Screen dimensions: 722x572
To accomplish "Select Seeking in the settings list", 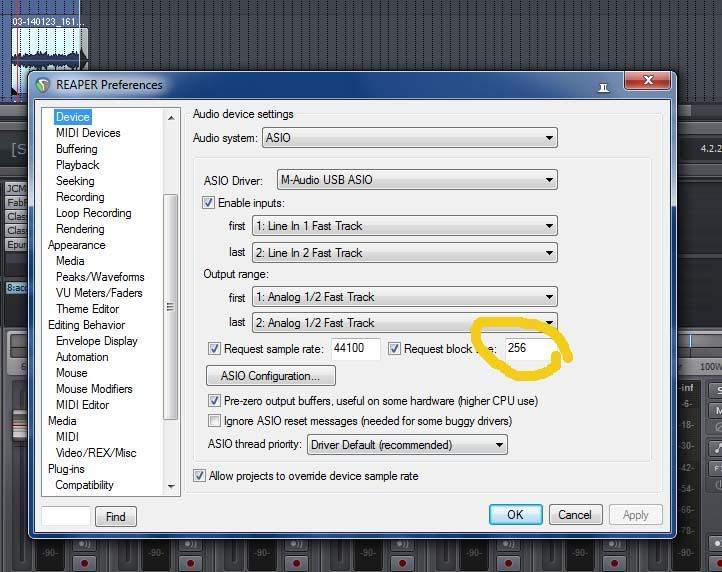I will [x=75, y=181].
